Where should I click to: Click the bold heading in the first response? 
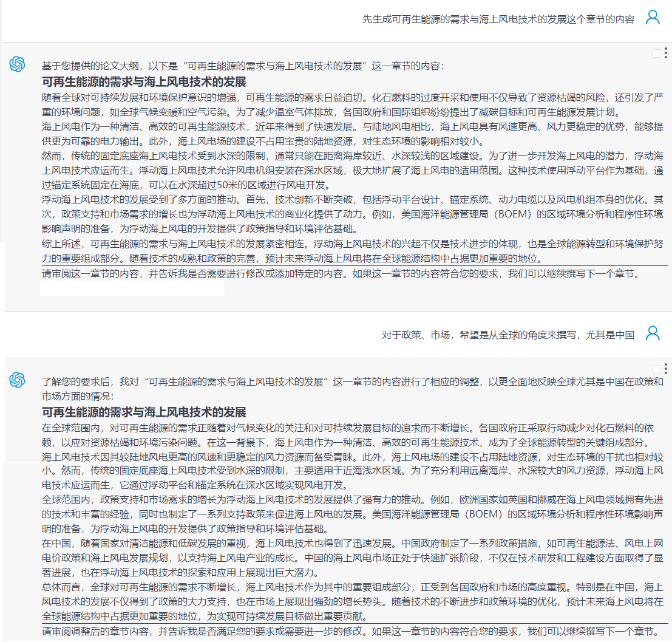coord(144,82)
